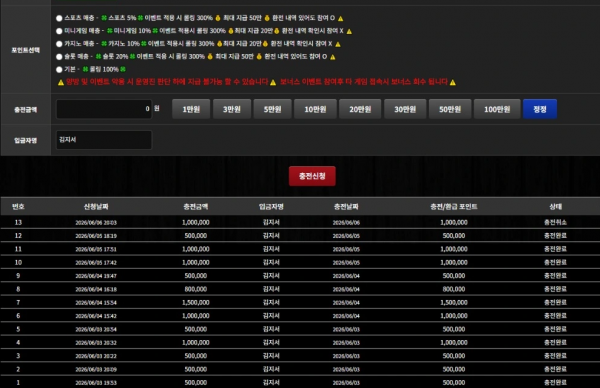This screenshot has width=600, height=388.
Task: Click the 신청날짜 column header
Action: [x=96, y=207]
